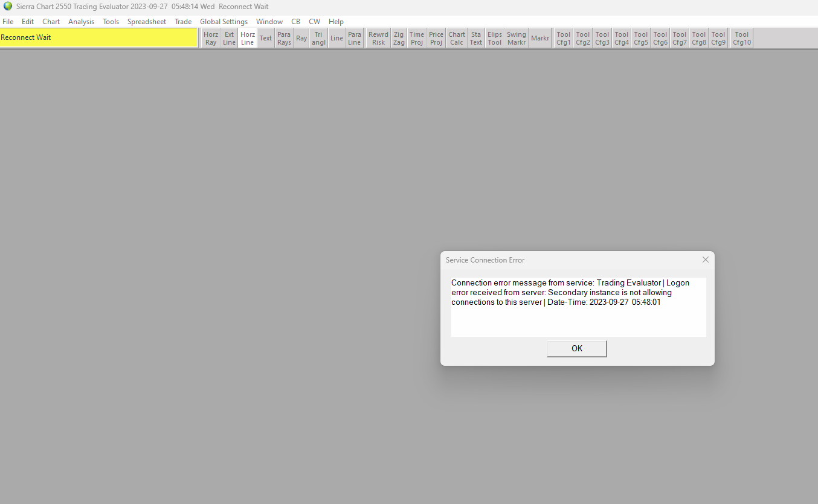Open the Trade menu
This screenshot has height=504, width=818.
tap(183, 22)
